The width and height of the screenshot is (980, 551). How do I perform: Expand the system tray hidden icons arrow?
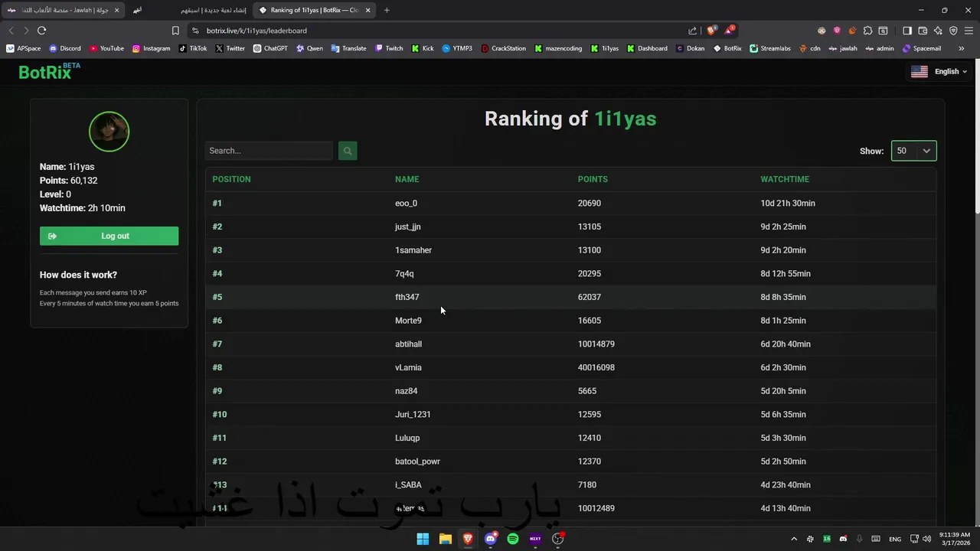click(794, 539)
